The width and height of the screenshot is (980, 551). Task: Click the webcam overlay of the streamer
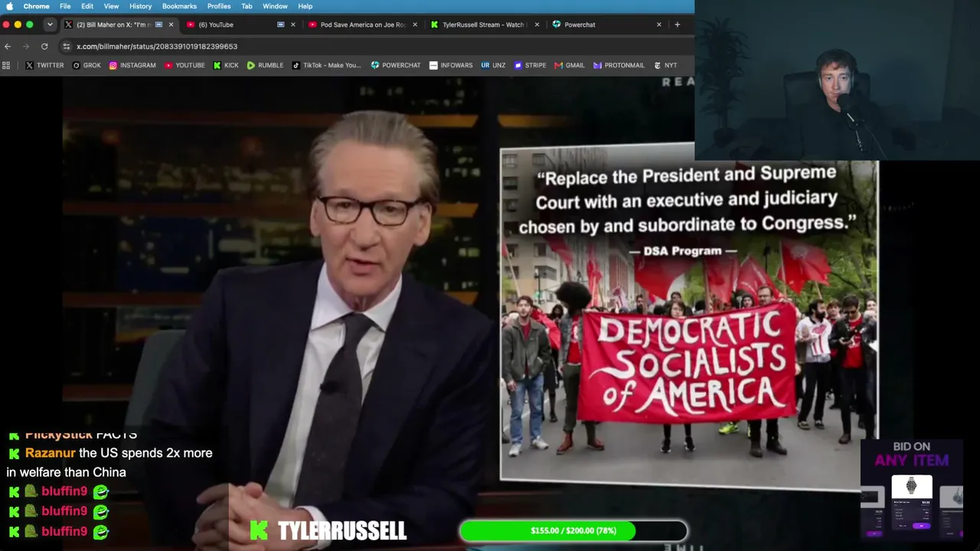tap(837, 80)
